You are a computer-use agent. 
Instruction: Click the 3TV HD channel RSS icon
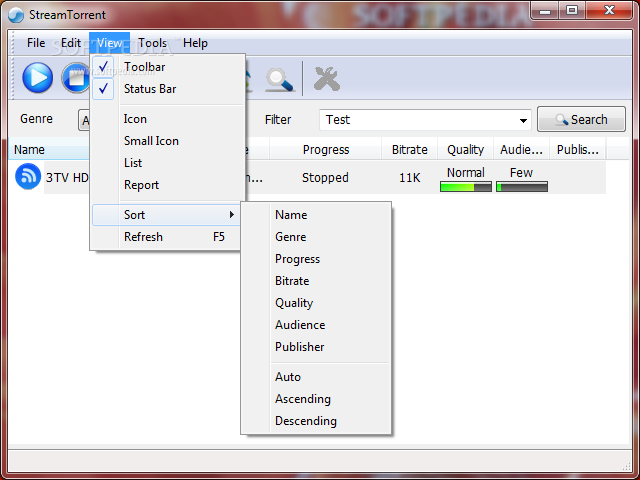[28, 176]
